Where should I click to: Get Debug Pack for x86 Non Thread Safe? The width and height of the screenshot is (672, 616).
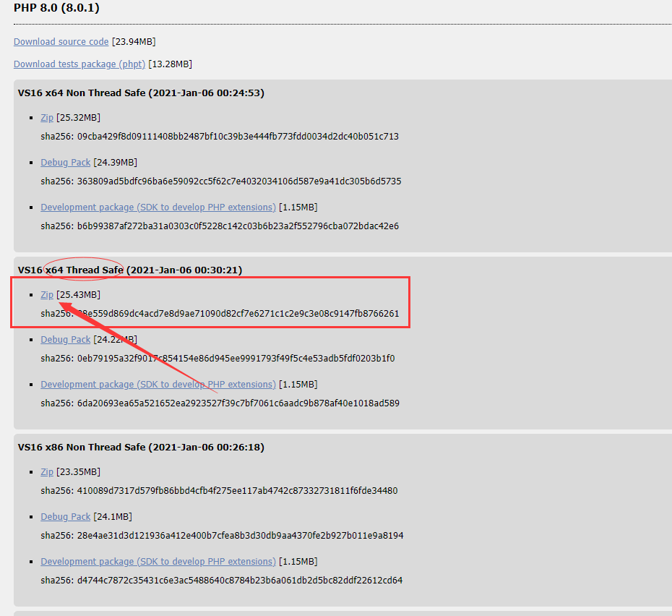66,517
